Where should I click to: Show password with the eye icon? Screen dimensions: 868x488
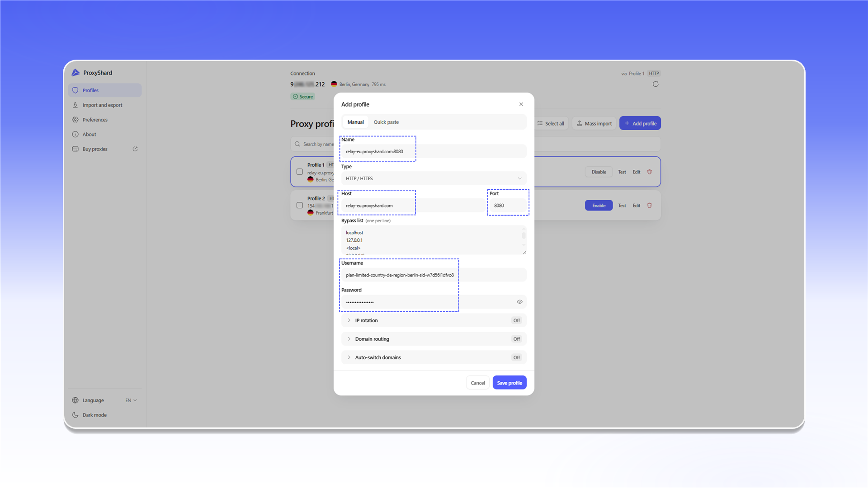519,302
